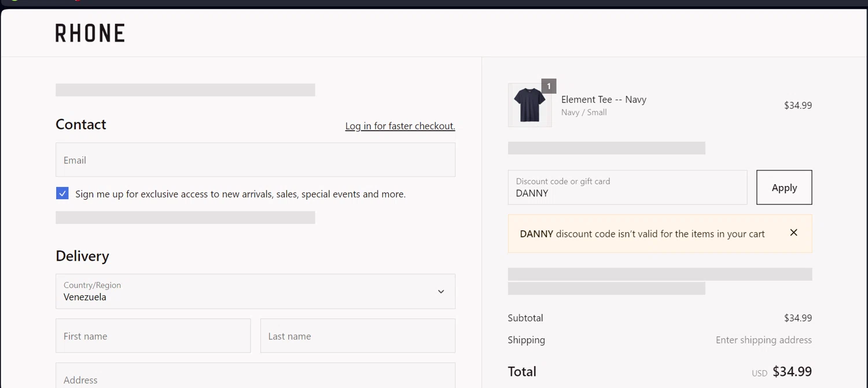Viewport: 868px width, 388px height.
Task: Click the quantity badge on the tee image
Action: tap(549, 86)
